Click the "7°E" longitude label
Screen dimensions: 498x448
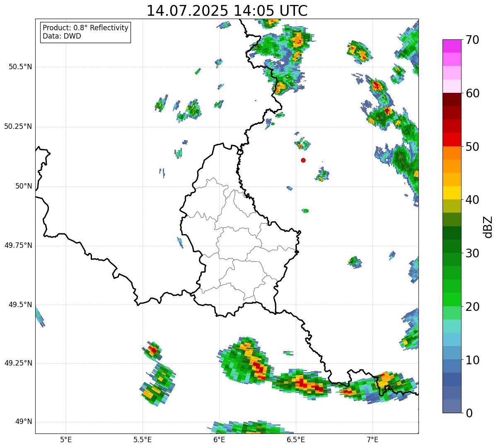pyautogui.click(x=372, y=439)
